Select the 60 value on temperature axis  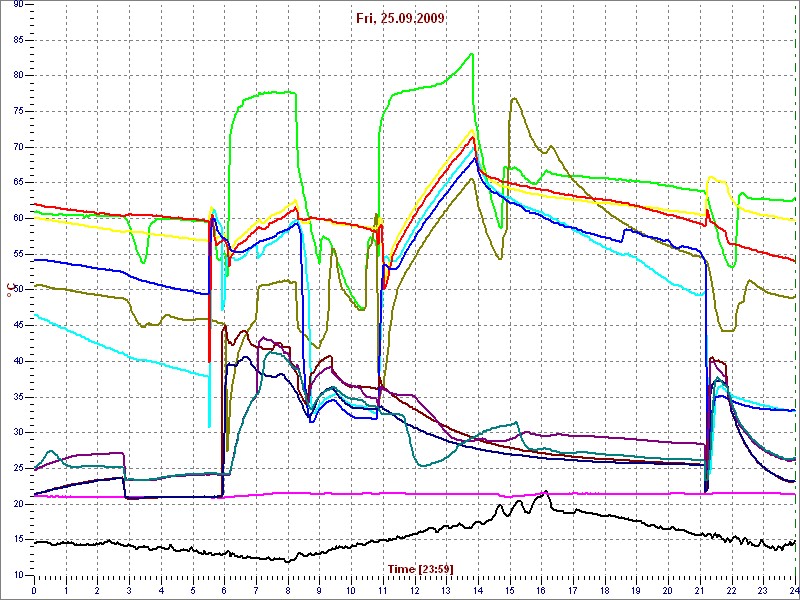pyautogui.click(x=17, y=218)
